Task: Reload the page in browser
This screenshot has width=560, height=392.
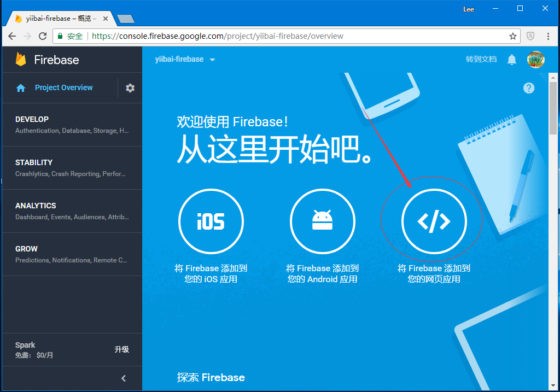Action: click(43, 36)
